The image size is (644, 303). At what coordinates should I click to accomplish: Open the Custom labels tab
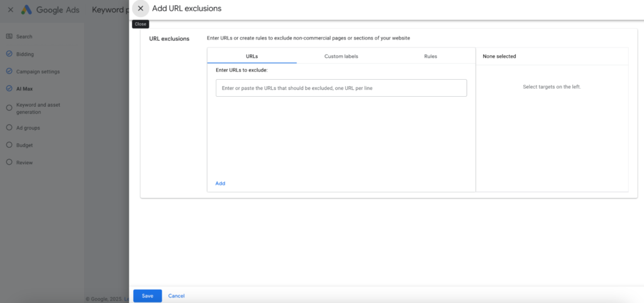point(341,56)
